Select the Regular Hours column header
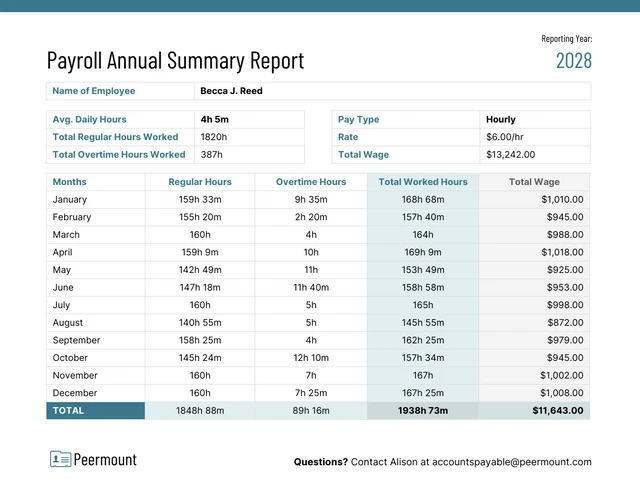 [x=200, y=182]
